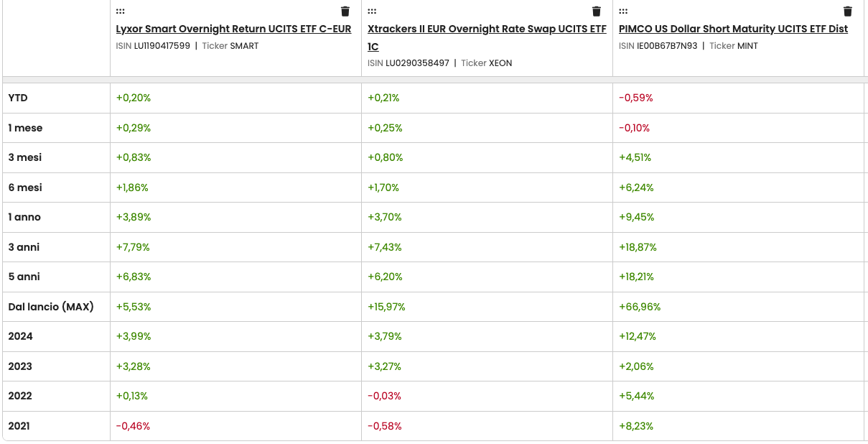This screenshot has width=868, height=444.
Task: Click PIMCO's +66,96% launch return value
Action: (x=640, y=306)
